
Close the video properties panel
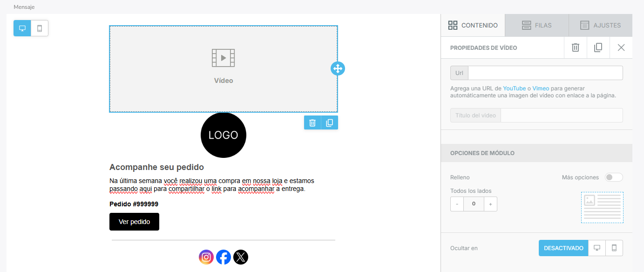[621, 48]
